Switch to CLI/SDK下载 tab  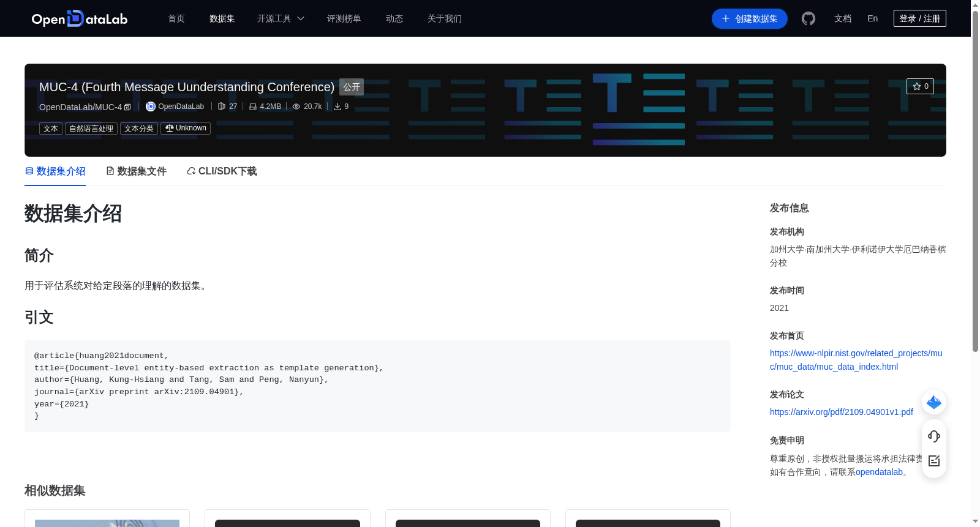coord(222,171)
